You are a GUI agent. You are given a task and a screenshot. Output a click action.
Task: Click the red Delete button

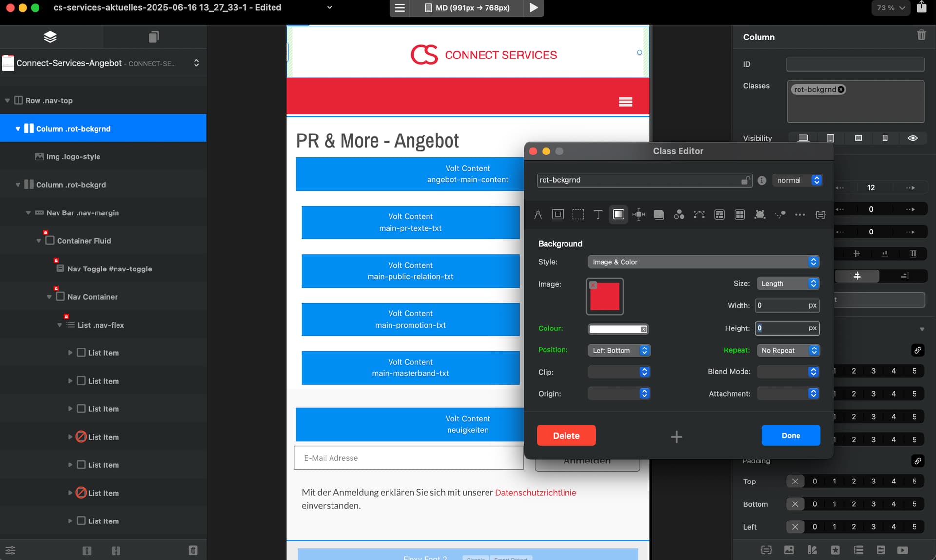(x=566, y=435)
